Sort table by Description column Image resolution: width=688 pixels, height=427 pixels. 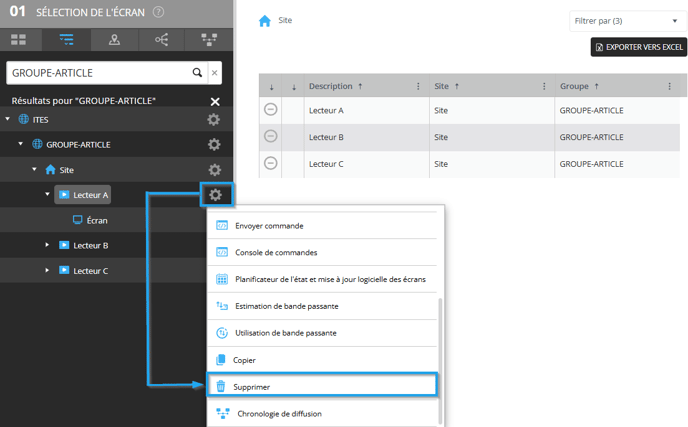pos(336,86)
